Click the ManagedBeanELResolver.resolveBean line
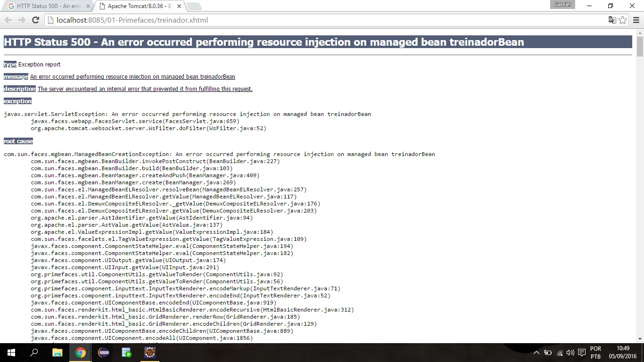 pyautogui.click(x=169, y=189)
